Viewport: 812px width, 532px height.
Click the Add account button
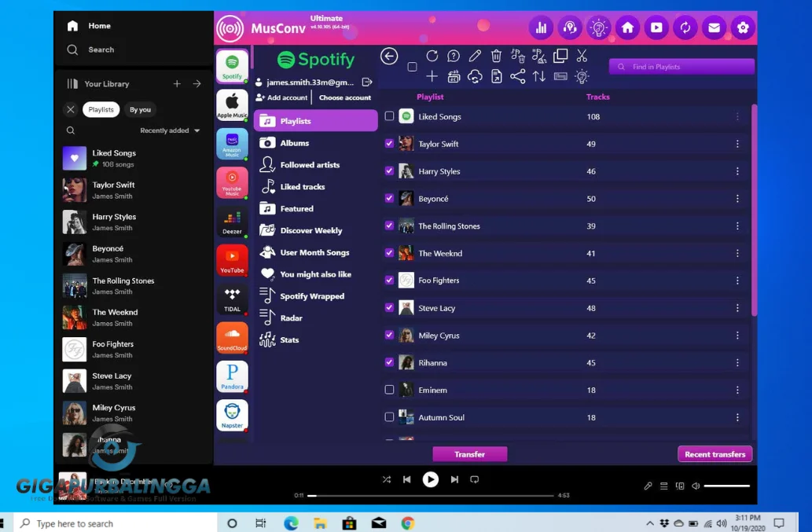point(281,97)
